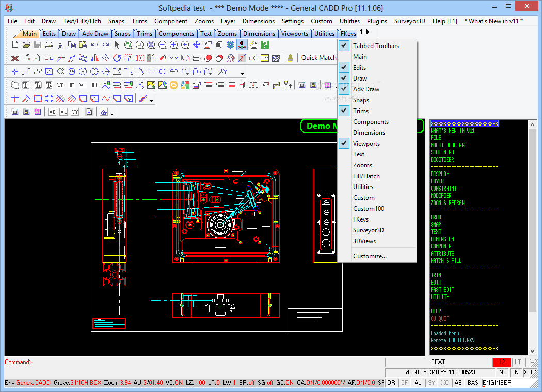Click the red-blue trim extend T icon
The image size is (542, 392).
tap(15, 99)
